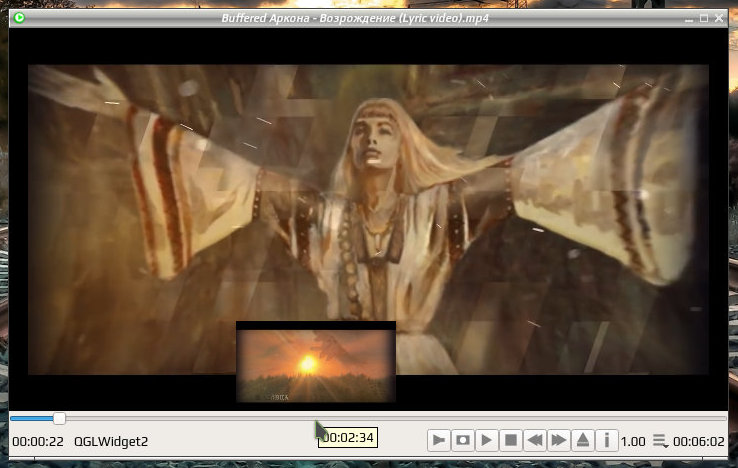Minimize the player window

pyautogui.click(x=689, y=18)
